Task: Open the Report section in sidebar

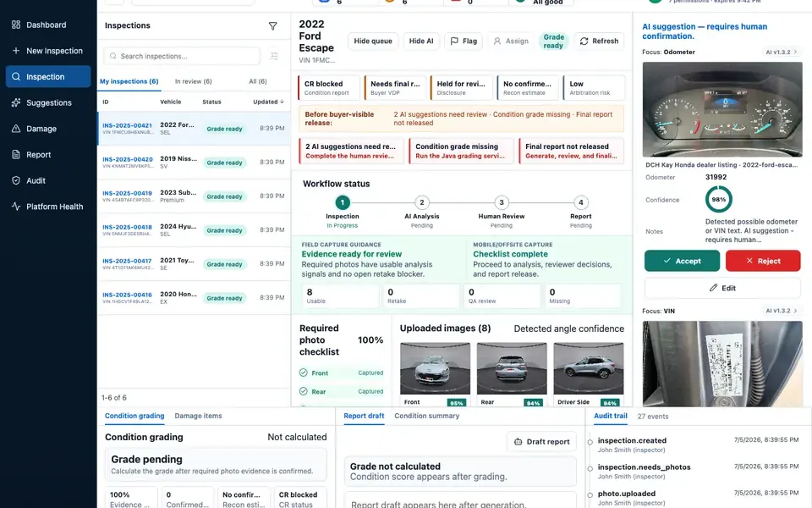Action: coord(47,154)
